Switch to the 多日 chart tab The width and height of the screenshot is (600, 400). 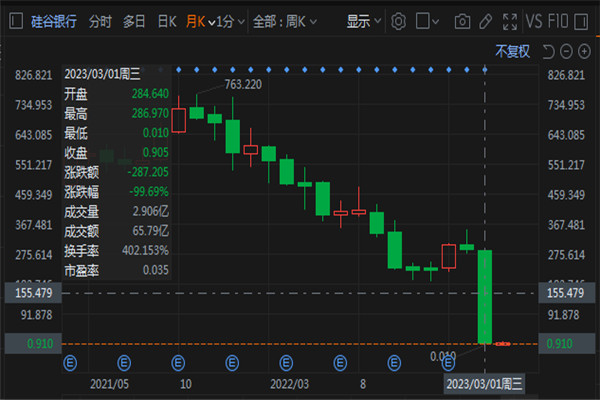pyautogui.click(x=134, y=21)
